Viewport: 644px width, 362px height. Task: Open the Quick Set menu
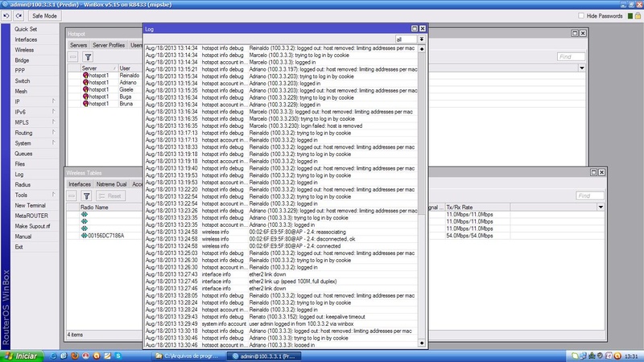coord(26,29)
